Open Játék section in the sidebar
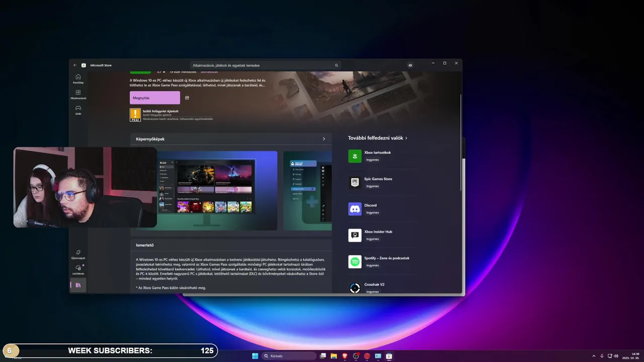The image size is (644, 362). click(x=78, y=110)
